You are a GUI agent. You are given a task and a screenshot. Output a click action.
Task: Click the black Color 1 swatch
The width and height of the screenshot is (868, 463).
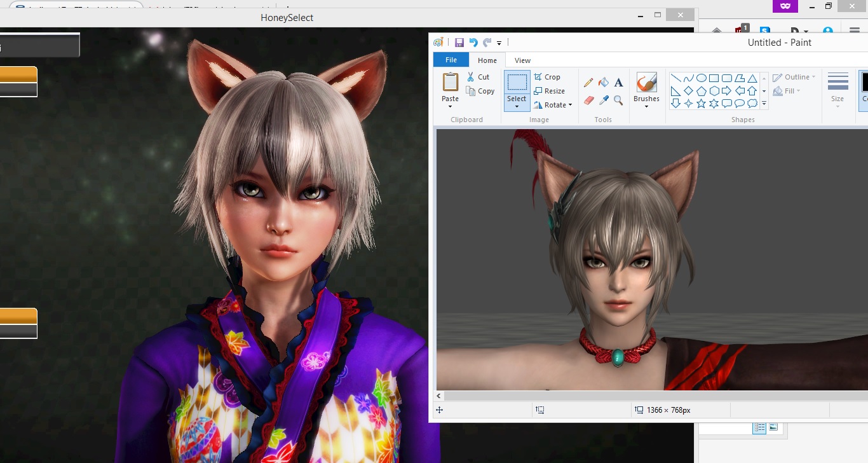(x=865, y=81)
